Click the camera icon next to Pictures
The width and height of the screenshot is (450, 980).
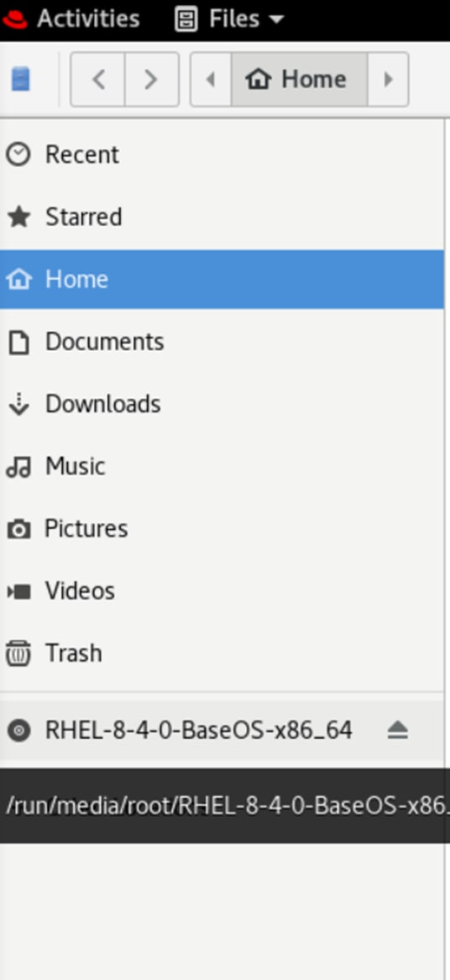point(18,530)
